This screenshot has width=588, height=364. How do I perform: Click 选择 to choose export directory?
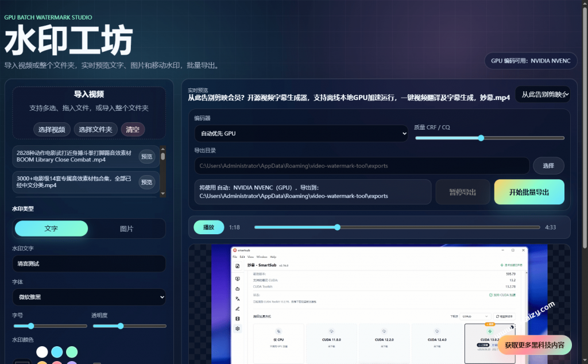(548, 166)
